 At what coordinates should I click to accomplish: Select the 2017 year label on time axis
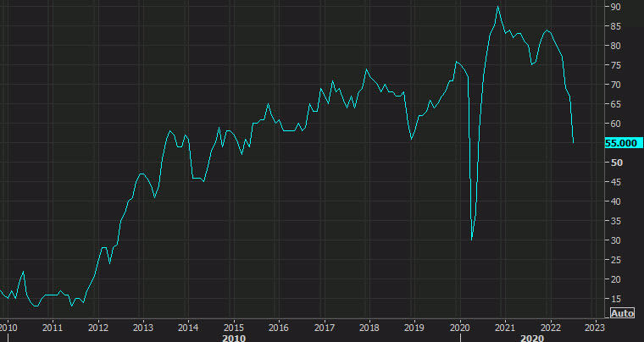point(324,328)
